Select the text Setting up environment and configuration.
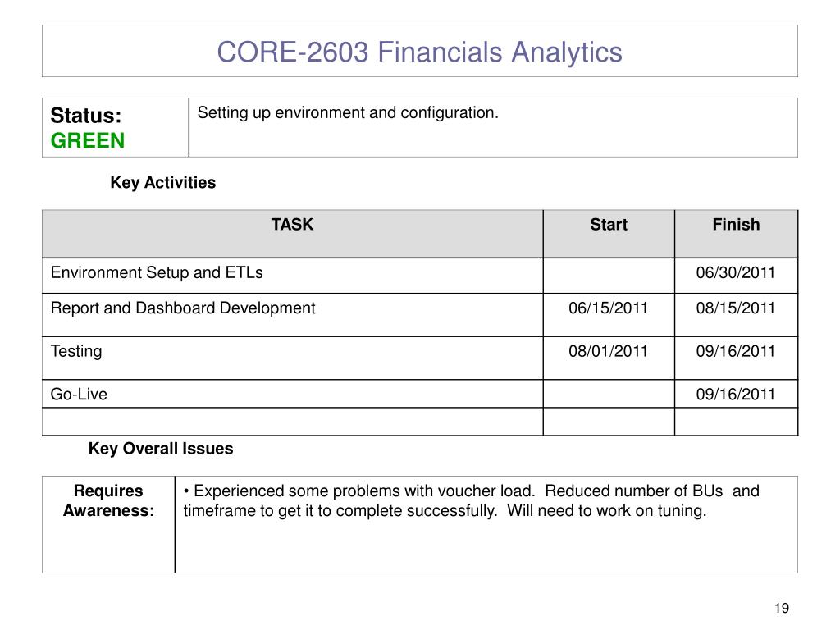840x630 pixels. (x=348, y=113)
